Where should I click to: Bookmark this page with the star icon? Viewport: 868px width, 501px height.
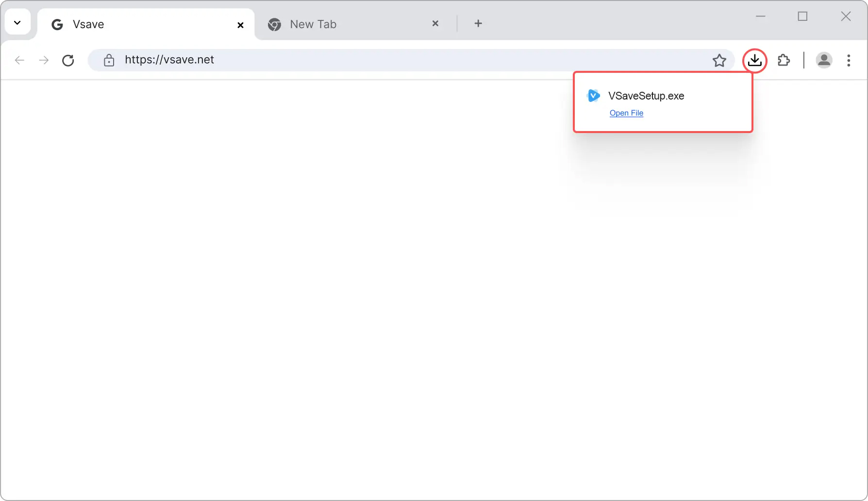click(719, 60)
